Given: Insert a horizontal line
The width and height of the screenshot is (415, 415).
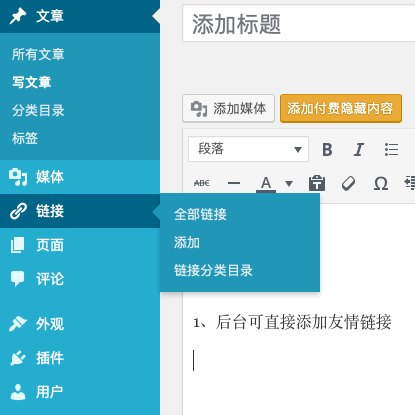Looking at the screenshot, I should pos(234,183).
